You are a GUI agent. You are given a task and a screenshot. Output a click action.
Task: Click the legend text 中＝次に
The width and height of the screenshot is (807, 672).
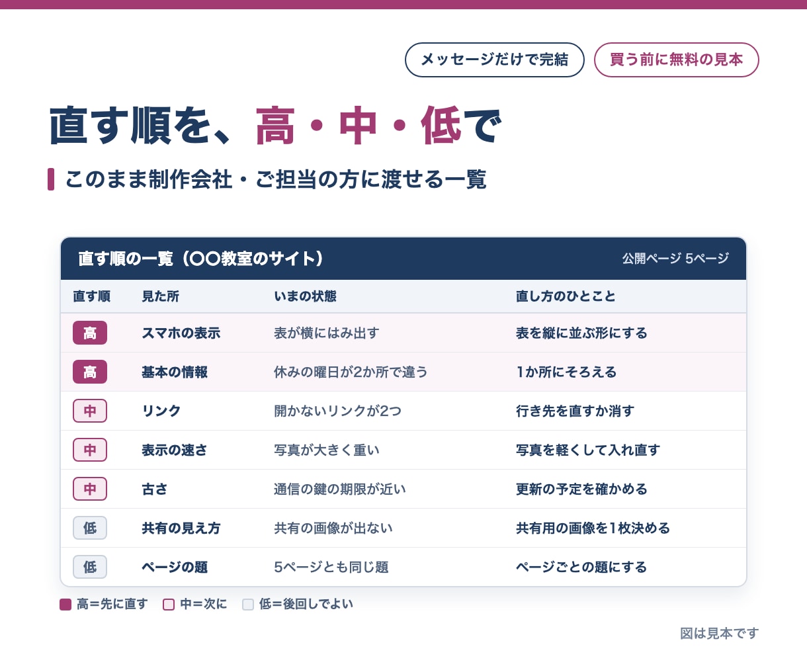203,604
